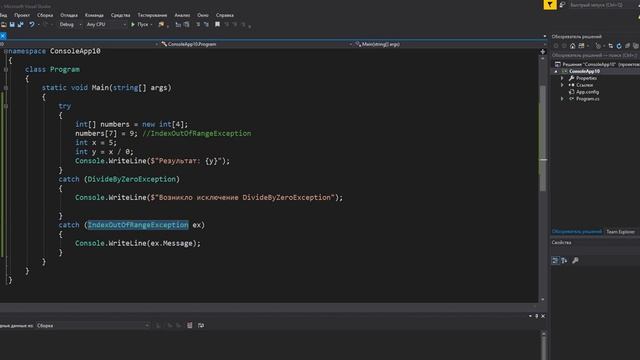Expand the Ссылки references node
Screen dimensions: 640x360
click(562, 85)
